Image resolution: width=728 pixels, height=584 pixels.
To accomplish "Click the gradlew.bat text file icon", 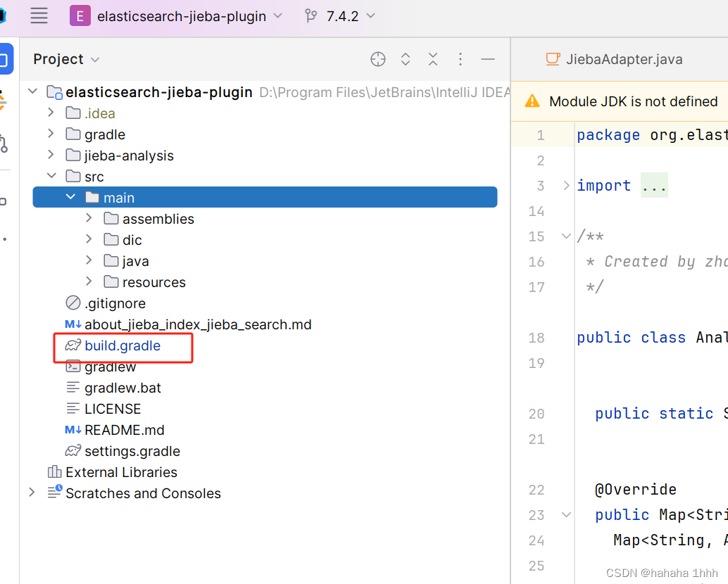I will [73, 387].
